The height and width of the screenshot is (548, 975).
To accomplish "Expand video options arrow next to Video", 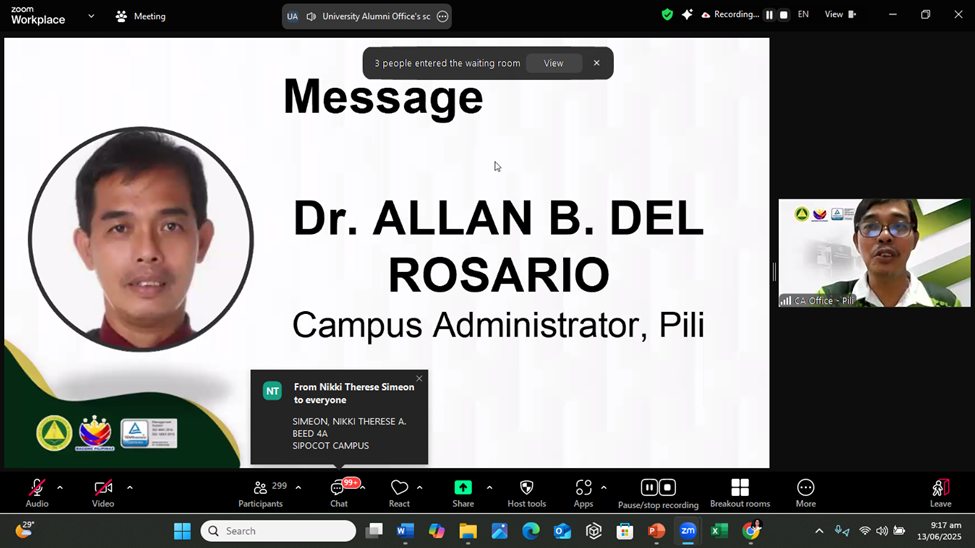I will [x=129, y=488].
